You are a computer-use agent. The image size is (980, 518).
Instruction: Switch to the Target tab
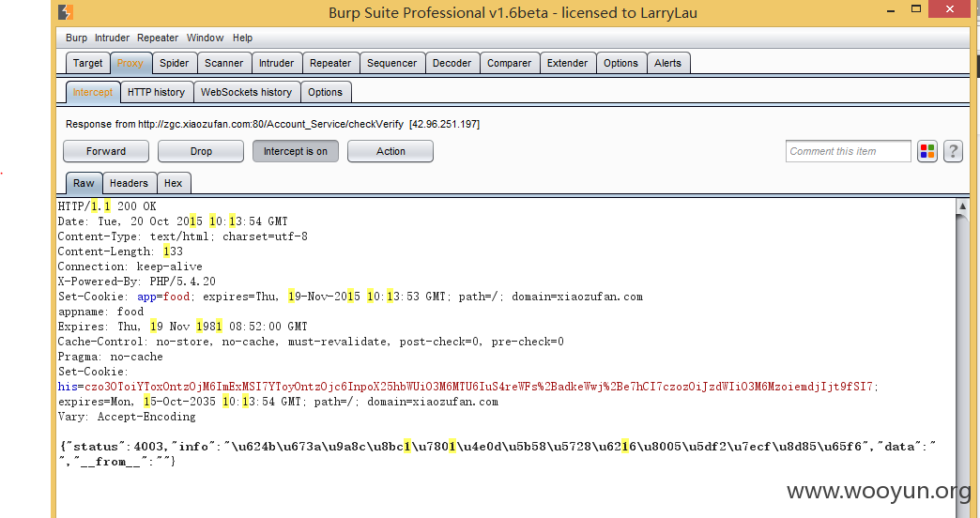(x=87, y=63)
